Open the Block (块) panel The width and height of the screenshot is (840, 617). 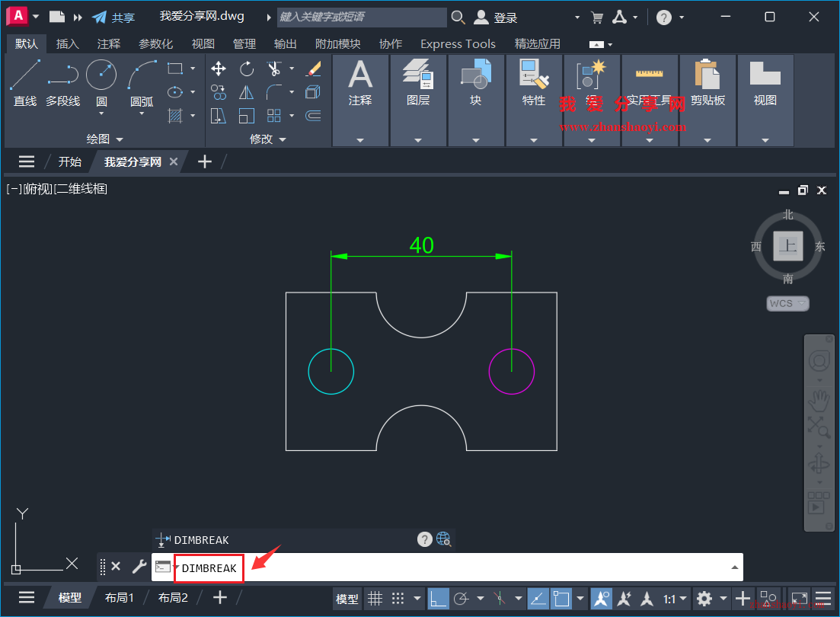[476, 101]
